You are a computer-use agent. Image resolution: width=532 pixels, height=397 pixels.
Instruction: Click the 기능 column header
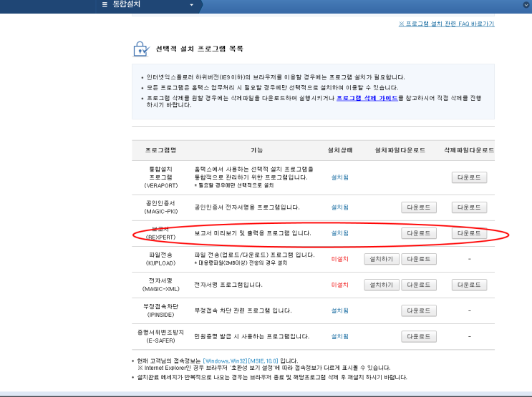[x=256, y=150]
